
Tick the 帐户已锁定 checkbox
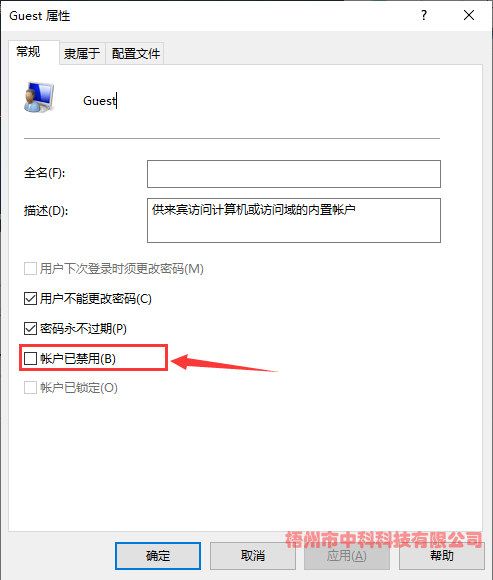(30, 388)
